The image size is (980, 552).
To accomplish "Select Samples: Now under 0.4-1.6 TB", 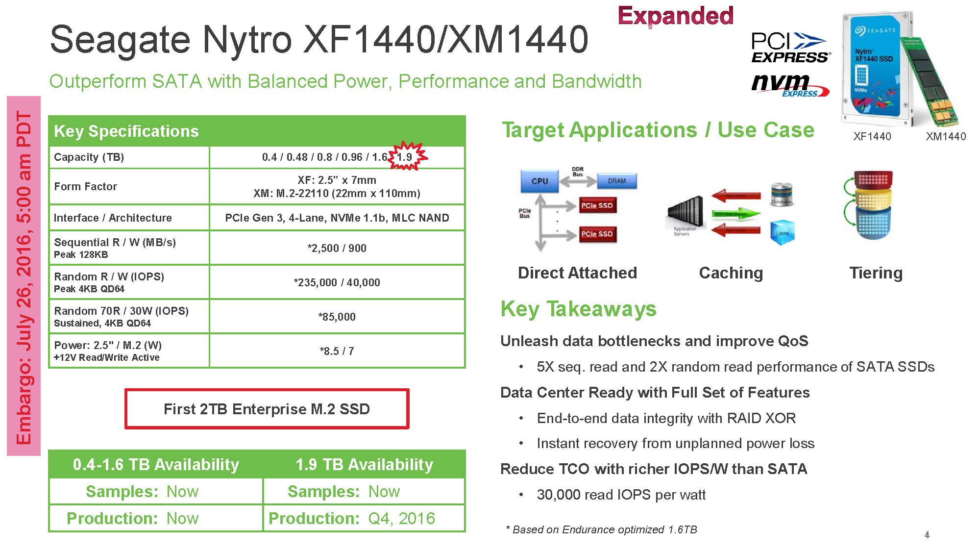I will coord(142,491).
